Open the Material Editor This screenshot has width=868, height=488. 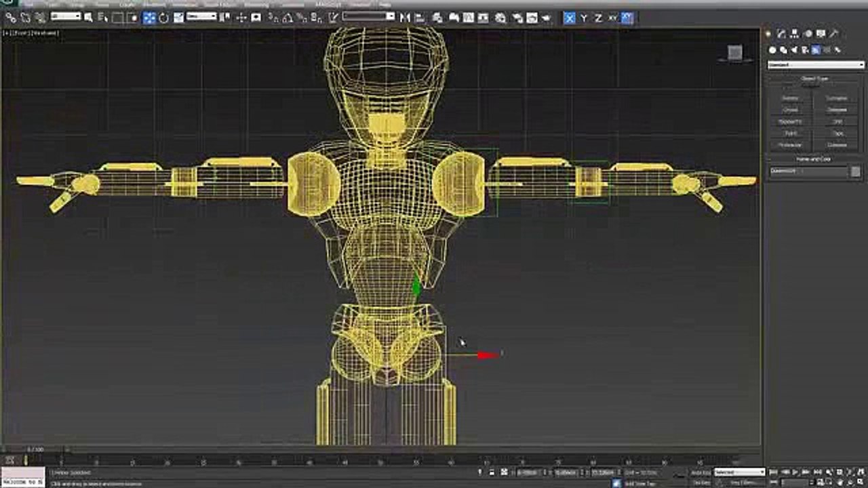[x=500, y=18]
